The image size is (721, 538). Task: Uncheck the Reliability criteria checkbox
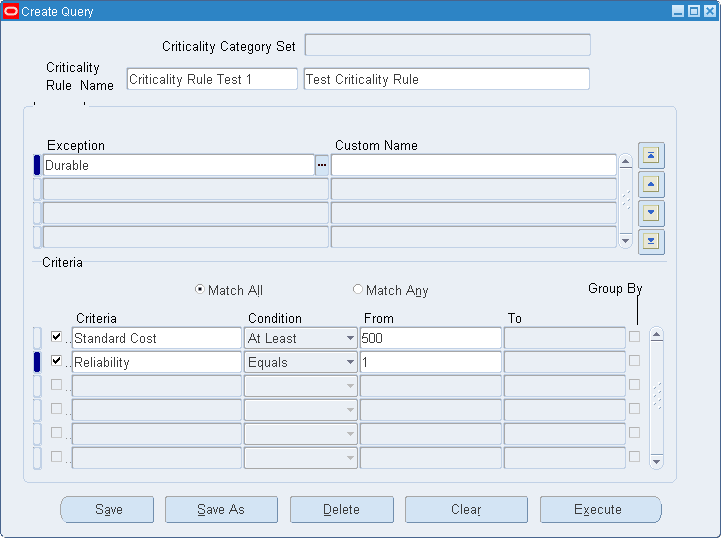(56, 361)
